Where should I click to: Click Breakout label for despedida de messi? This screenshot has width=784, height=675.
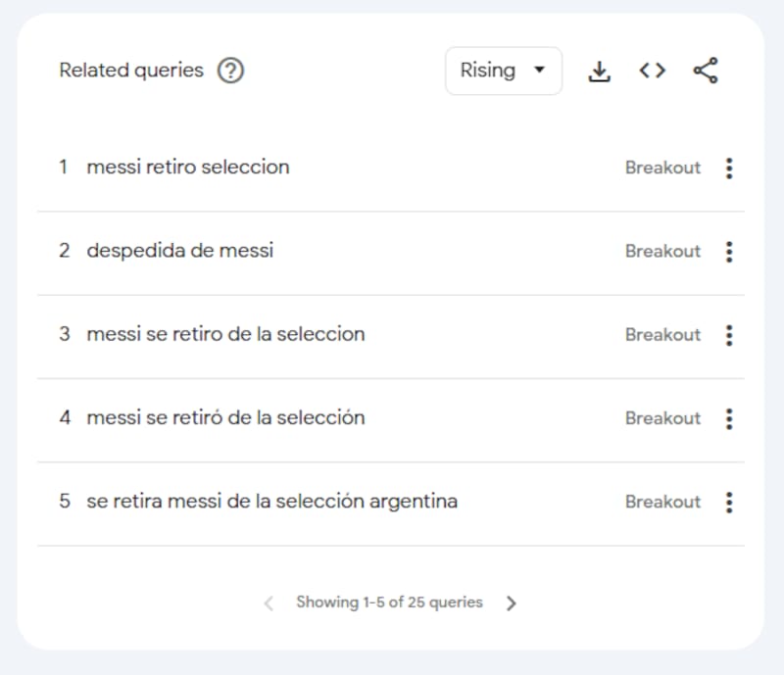(x=662, y=251)
